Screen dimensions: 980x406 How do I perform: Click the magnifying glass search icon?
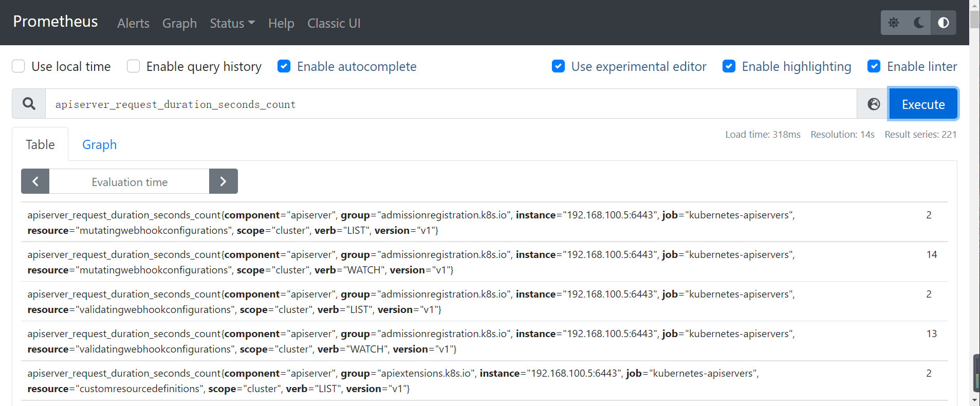29,104
